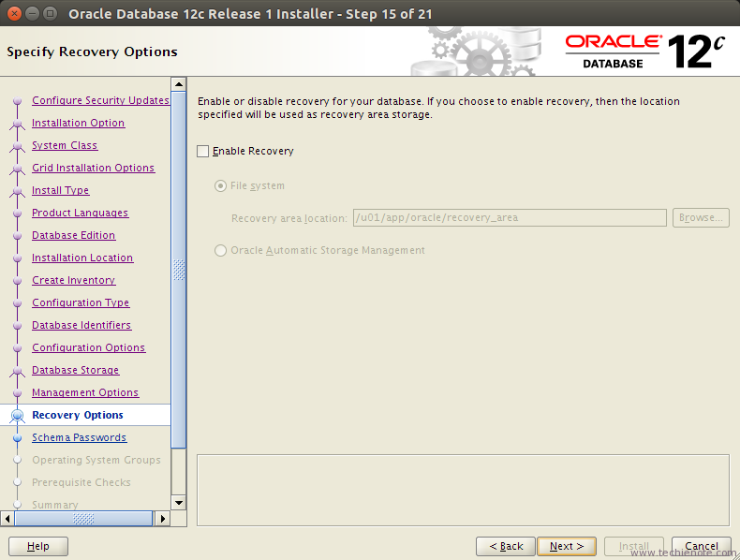Maximize the installer window
The width and height of the screenshot is (740, 560).
[50, 14]
